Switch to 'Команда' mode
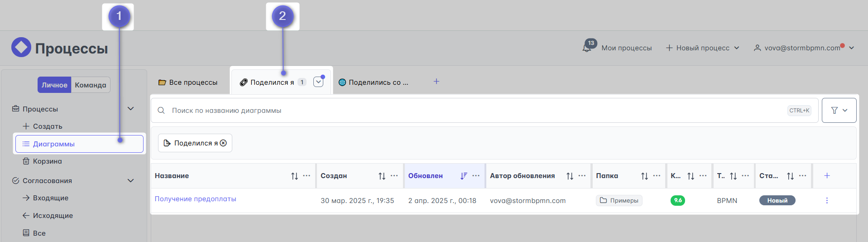Image resolution: width=868 pixels, height=242 pixels. coord(91,85)
